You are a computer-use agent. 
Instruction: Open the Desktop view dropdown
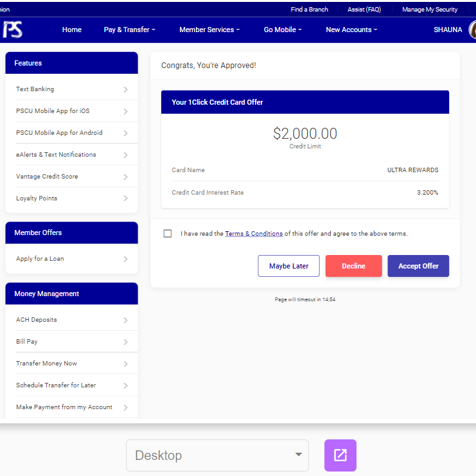(217, 455)
